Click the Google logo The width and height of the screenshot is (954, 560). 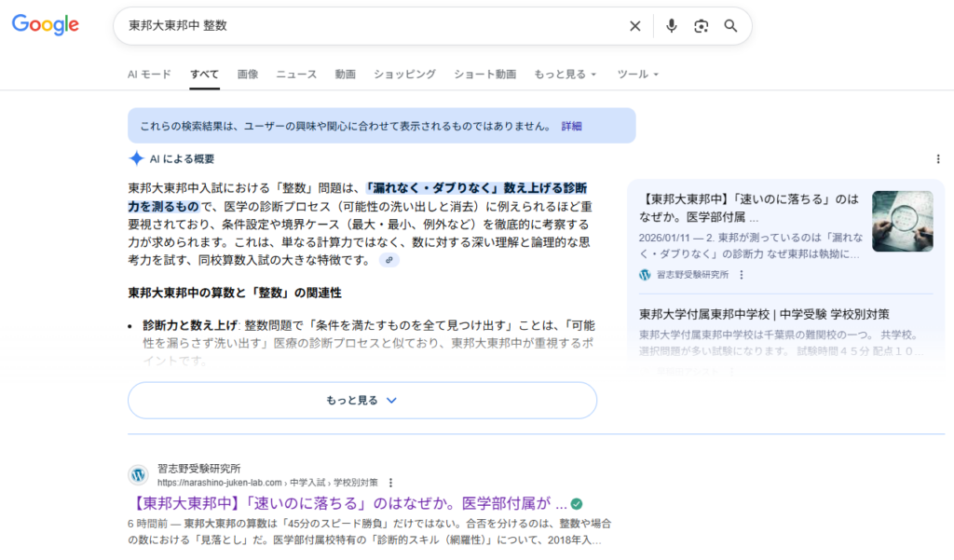coord(45,25)
